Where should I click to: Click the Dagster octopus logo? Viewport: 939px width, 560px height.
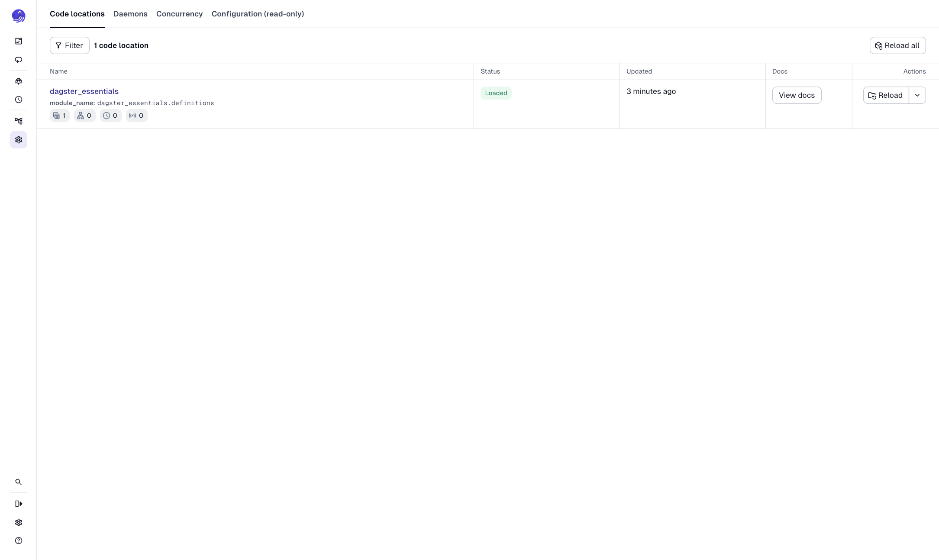point(19,16)
